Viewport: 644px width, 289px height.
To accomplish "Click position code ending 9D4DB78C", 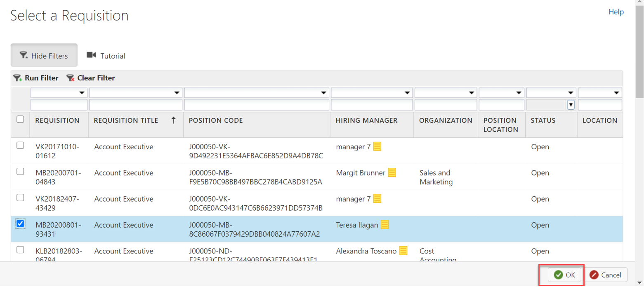I will (256, 151).
